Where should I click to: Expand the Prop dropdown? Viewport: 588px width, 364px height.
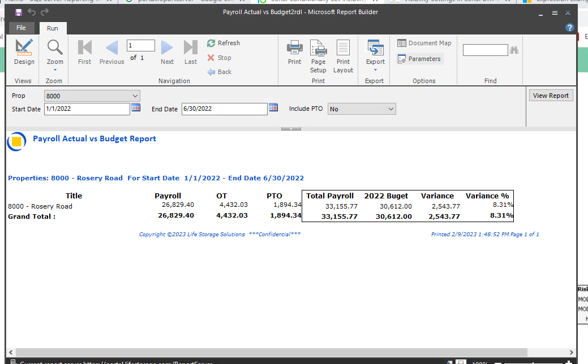[135, 96]
